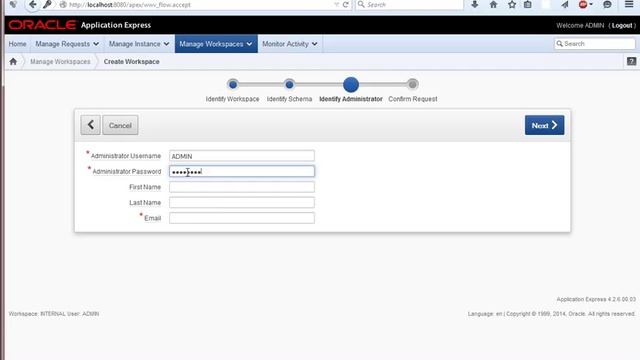Image resolution: width=640 pixels, height=360 pixels.
Task: Click the browser Search field
Action: pyautogui.click(x=409, y=4)
